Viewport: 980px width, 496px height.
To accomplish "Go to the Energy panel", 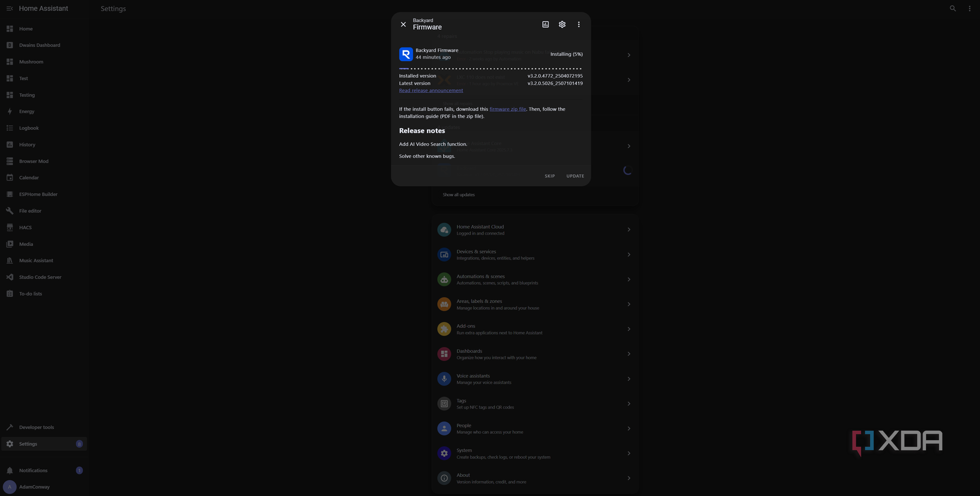I will point(43,112).
